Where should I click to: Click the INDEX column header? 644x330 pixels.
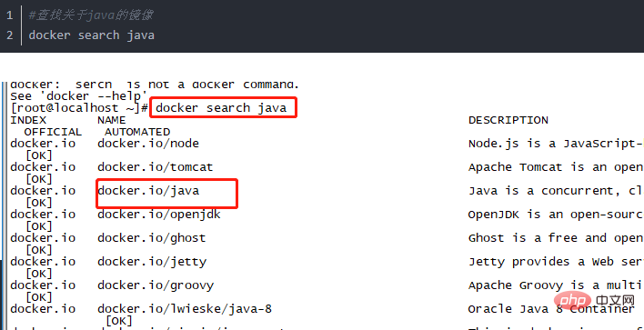(x=28, y=120)
